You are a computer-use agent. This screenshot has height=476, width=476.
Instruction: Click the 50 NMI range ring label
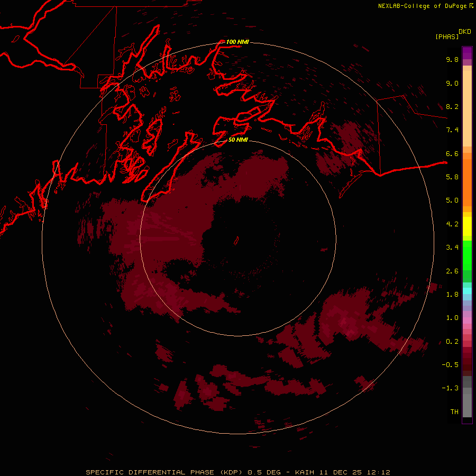click(x=238, y=140)
